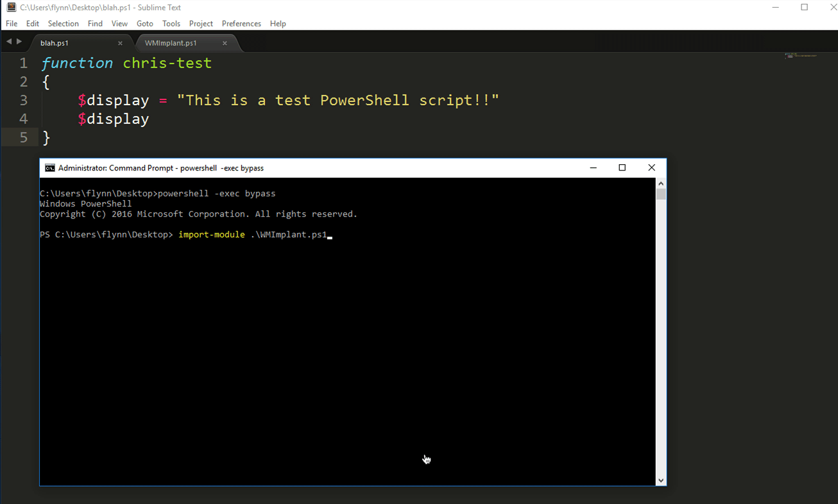This screenshot has height=504, width=838.
Task: Click the closing brace on line 5
Action: 46,138
